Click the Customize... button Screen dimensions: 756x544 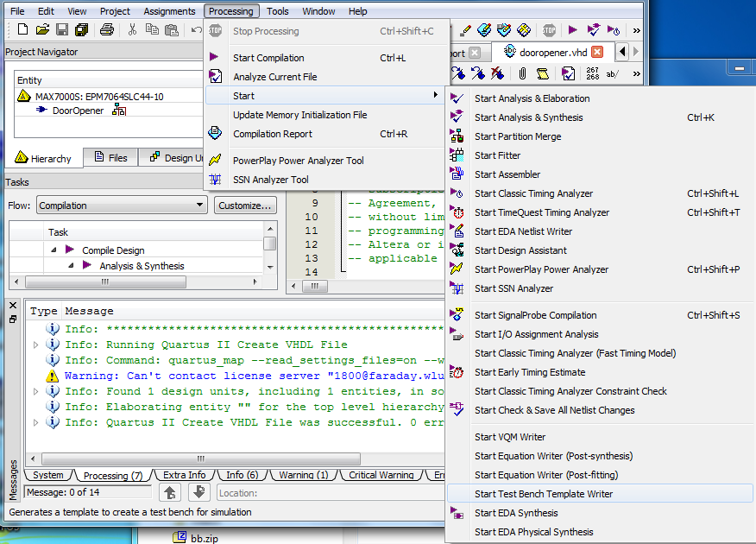click(245, 206)
